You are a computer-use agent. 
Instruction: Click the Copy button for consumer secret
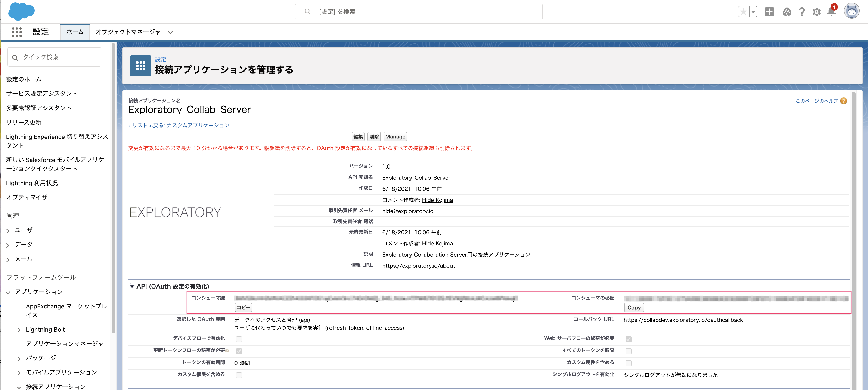click(634, 308)
